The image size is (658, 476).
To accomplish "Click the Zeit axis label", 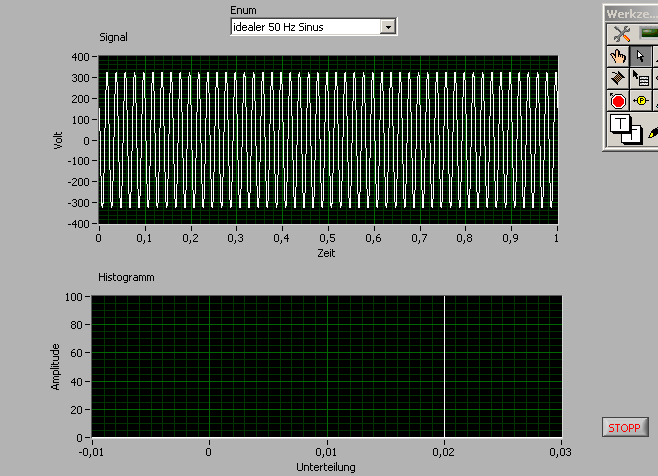I will pos(326,253).
